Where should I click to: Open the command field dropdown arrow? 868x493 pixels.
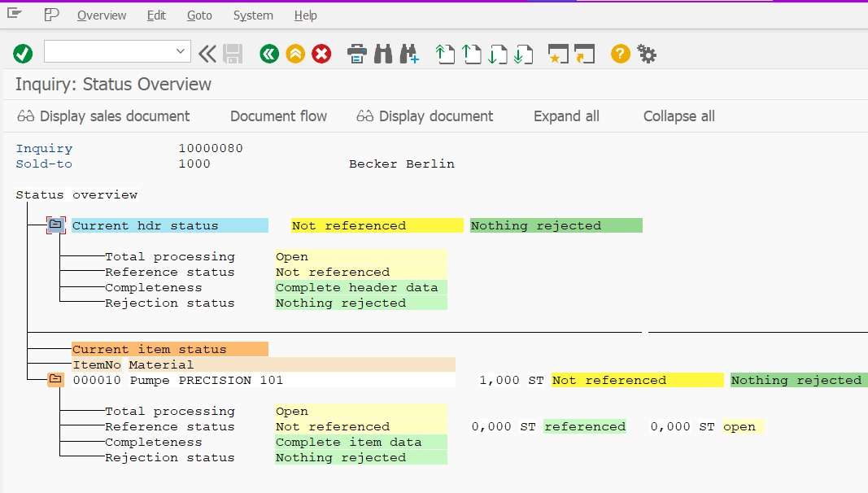click(x=182, y=52)
